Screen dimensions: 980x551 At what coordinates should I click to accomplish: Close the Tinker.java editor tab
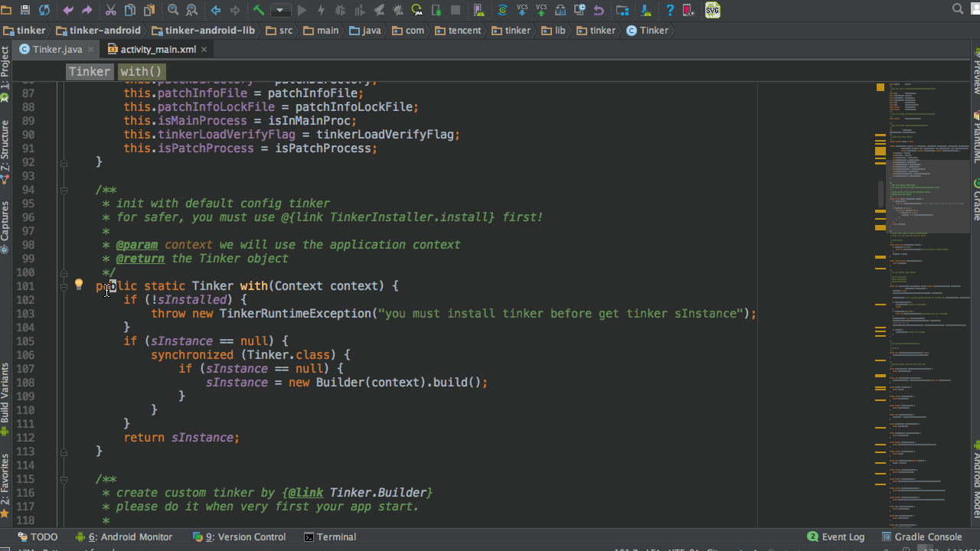click(90, 49)
